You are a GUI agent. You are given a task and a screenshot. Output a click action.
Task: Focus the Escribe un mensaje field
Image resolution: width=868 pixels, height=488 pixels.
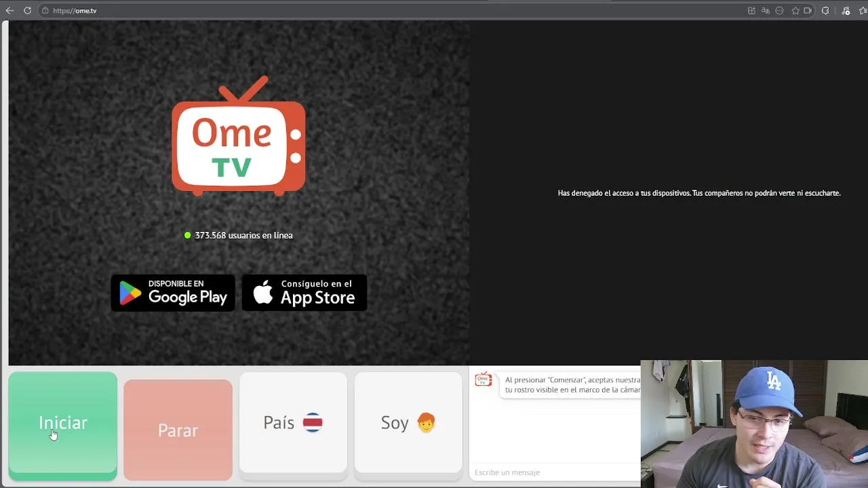pos(556,472)
